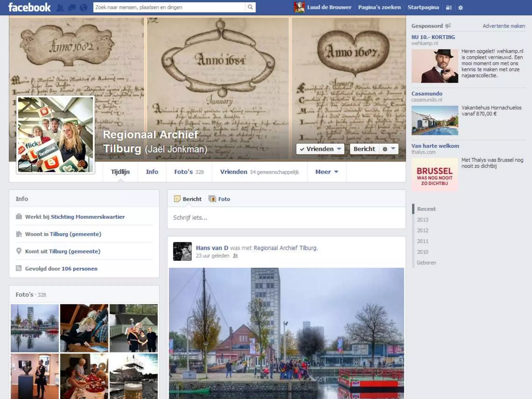This screenshot has width=532, height=399.
Task: Open the friend requests icon
Action: (x=60, y=8)
